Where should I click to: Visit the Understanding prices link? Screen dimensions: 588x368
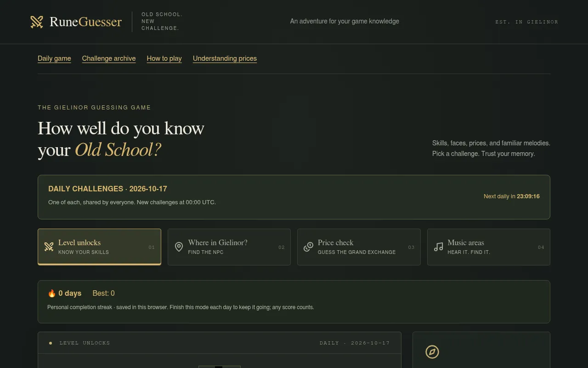225,58
